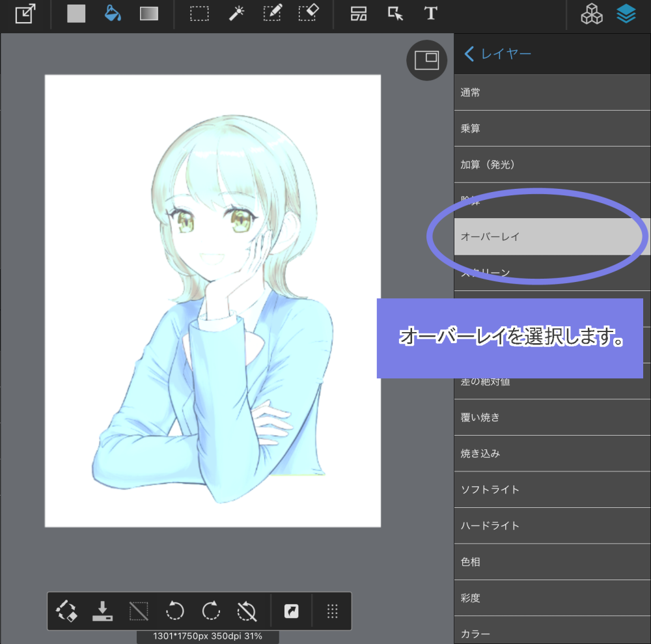651x644 pixels.
Task: Open the dotted grid menu icon
Action: coord(332,611)
